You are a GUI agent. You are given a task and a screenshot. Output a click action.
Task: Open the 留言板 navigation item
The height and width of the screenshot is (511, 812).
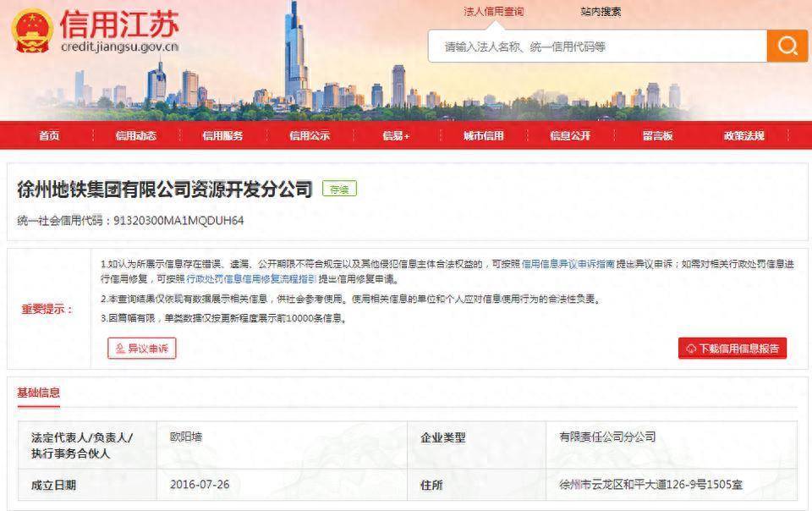point(658,135)
